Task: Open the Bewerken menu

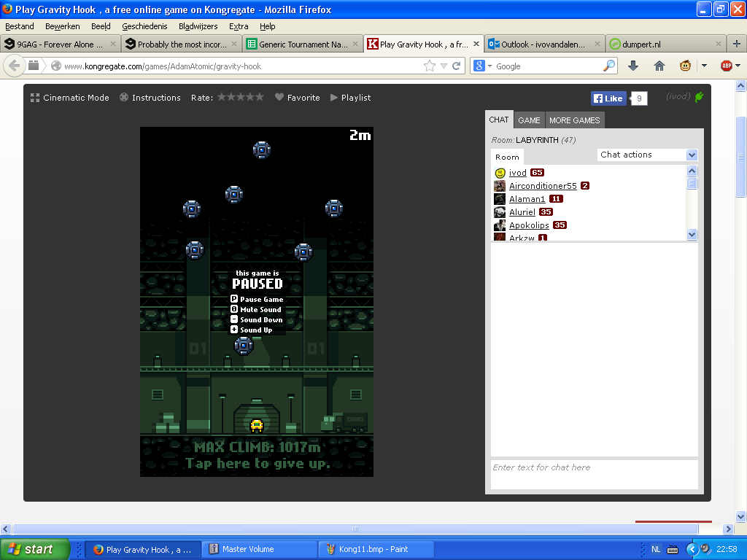Action: (x=63, y=26)
